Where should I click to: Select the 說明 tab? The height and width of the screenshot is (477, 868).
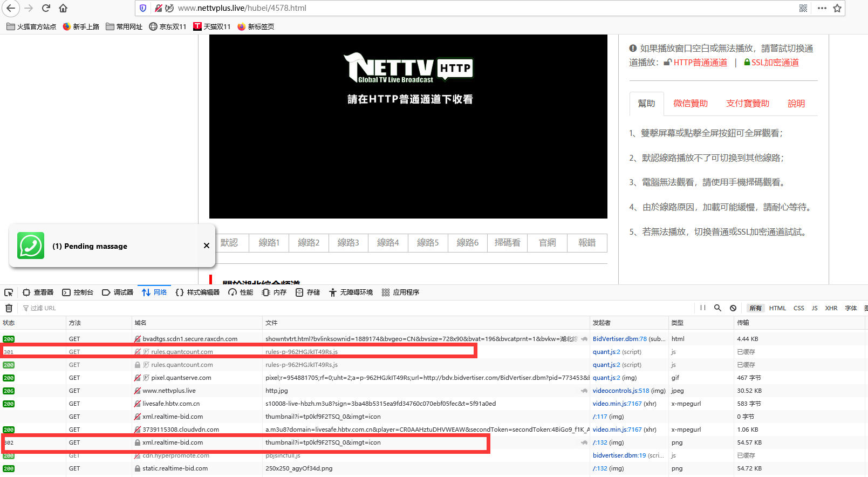[x=796, y=104]
